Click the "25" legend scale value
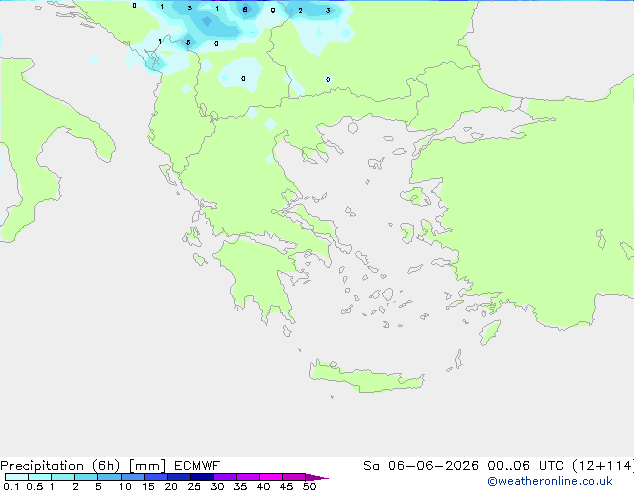Screen dimensions: 634x490 [194, 486]
